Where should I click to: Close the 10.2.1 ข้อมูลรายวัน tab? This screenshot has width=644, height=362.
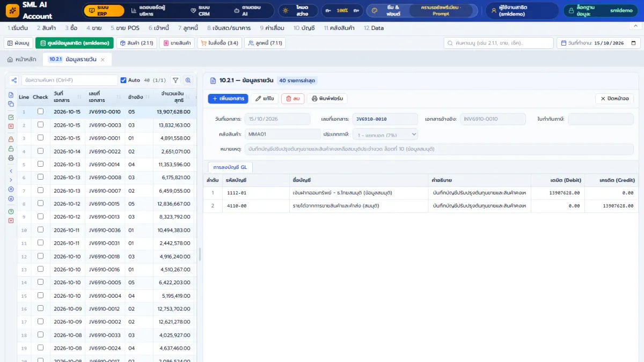(x=103, y=59)
